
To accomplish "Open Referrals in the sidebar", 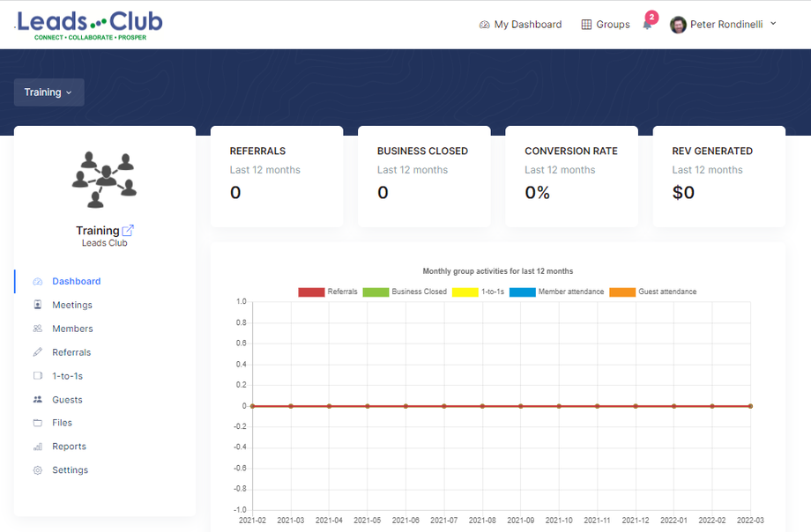I will coord(71,352).
